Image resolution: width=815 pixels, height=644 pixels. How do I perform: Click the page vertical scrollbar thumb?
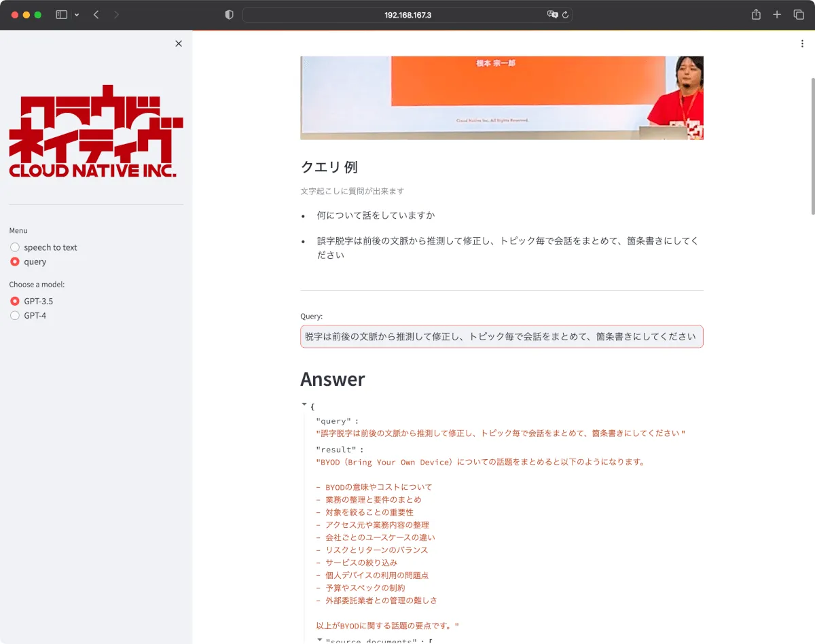coord(812,146)
